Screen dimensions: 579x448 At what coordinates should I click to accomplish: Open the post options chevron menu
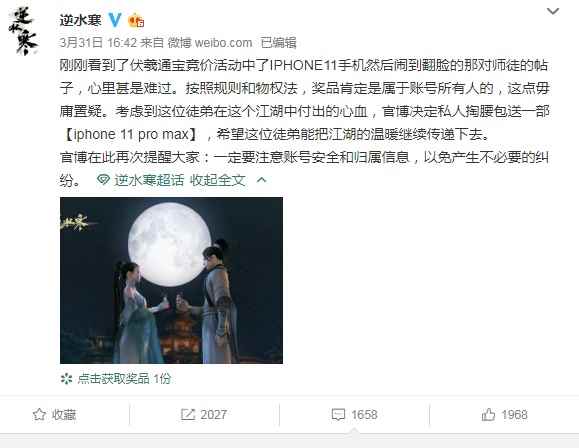tap(553, 11)
